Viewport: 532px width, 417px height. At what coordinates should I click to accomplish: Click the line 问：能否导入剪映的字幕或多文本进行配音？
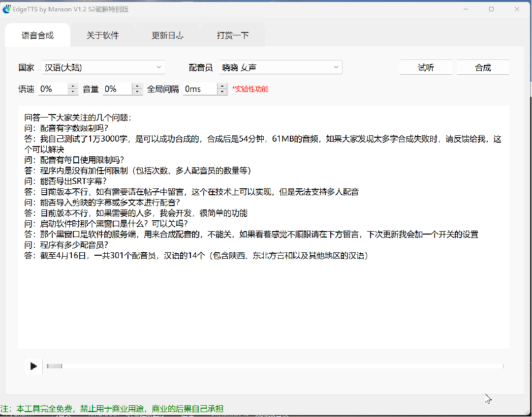coord(102,203)
